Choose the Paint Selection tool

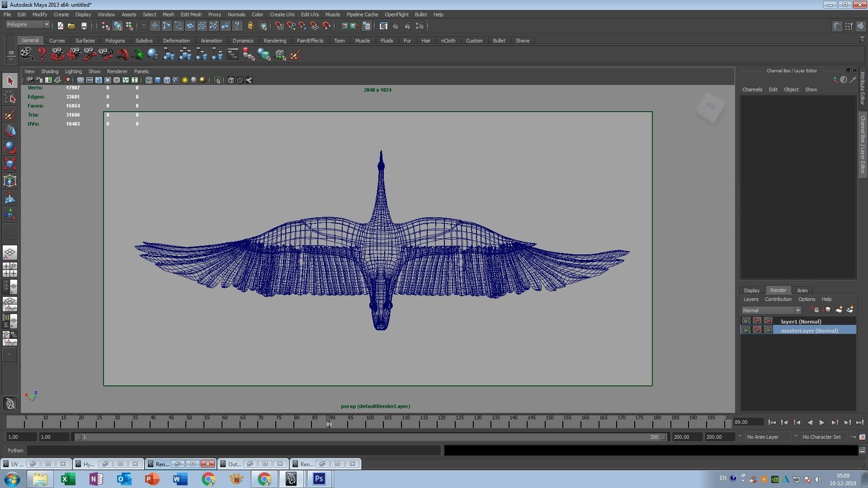(x=10, y=114)
